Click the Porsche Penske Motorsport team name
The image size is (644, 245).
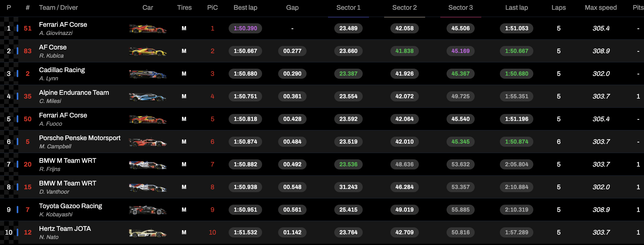tap(80, 138)
